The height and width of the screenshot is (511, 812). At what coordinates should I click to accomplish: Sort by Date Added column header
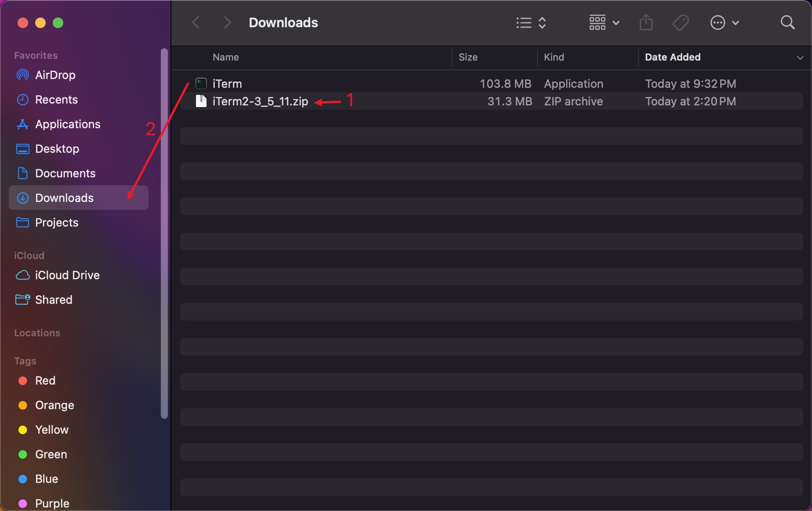pyautogui.click(x=673, y=57)
